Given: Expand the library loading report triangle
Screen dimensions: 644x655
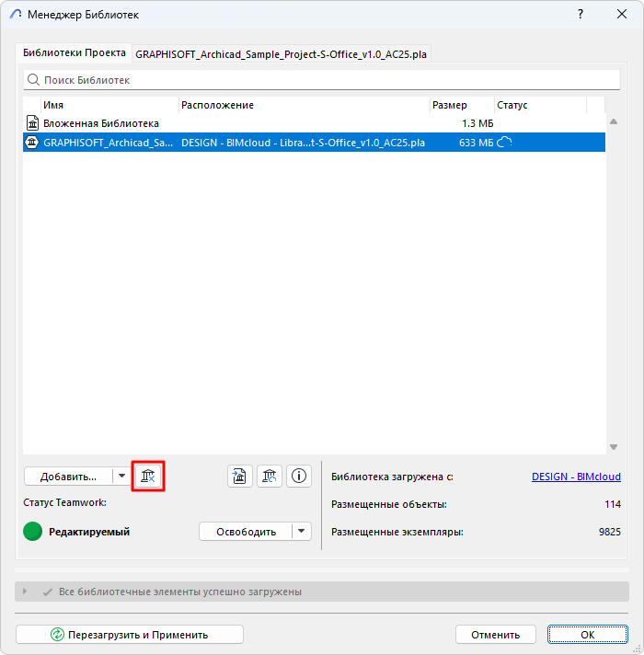Looking at the screenshot, I should point(25,592).
